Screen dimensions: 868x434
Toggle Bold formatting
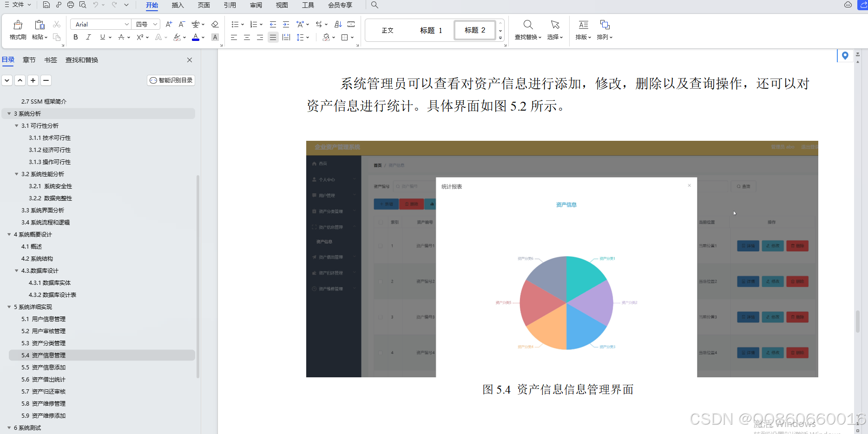(x=76, y=37)
